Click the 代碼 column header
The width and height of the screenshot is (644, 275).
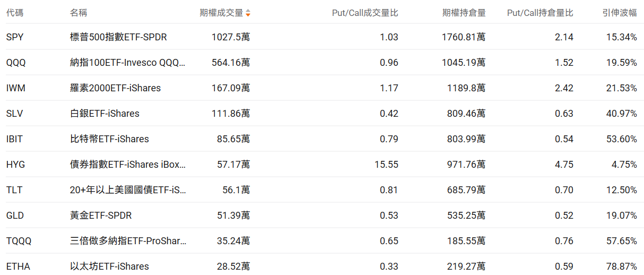[x=15, y=13]
